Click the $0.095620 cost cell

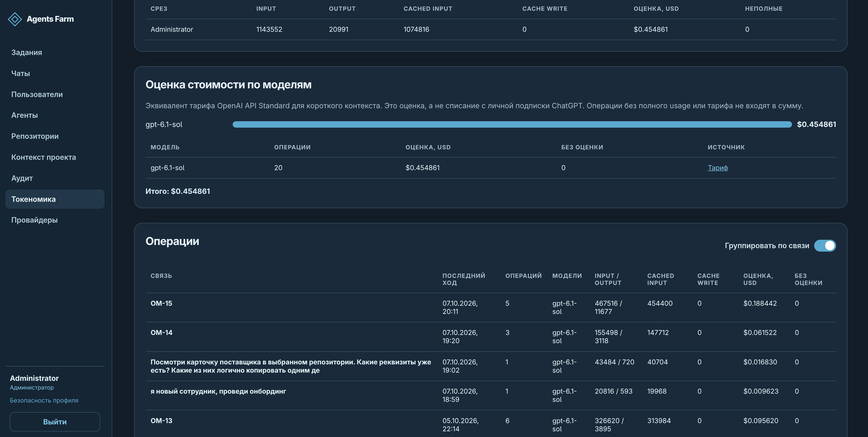coord(761,421)
